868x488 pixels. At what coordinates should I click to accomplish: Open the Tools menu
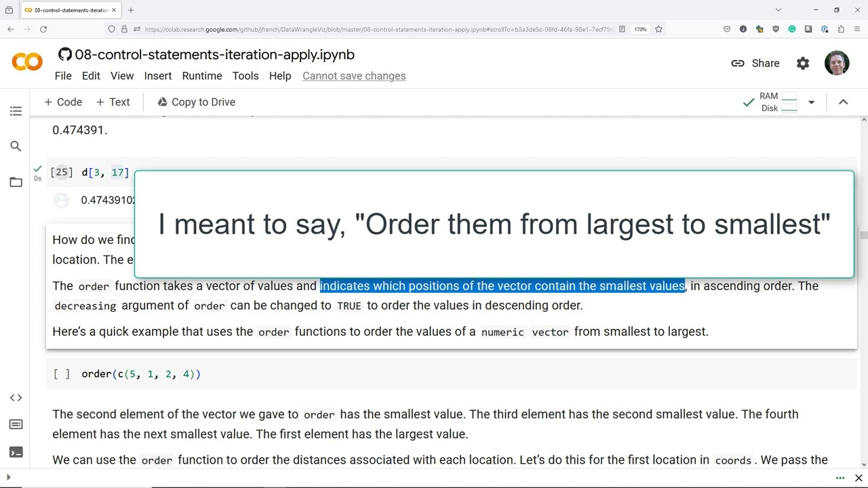[245, 76]
